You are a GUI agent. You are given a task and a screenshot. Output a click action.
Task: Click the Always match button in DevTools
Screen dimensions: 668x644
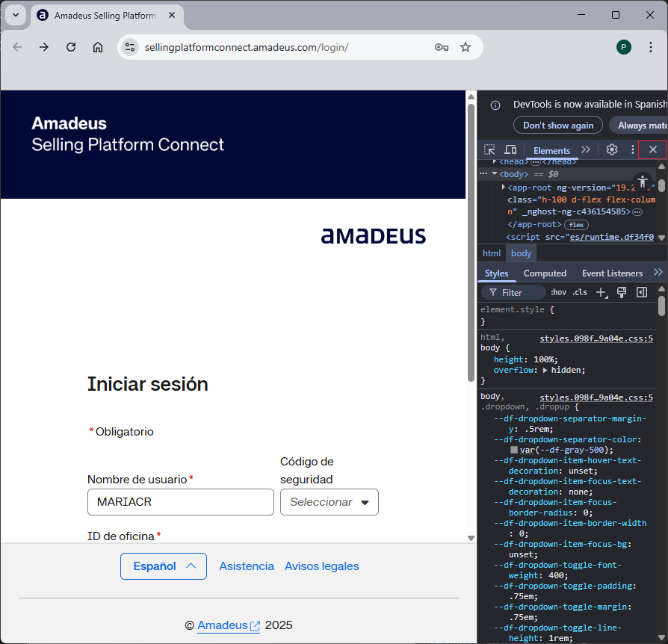tap(638, 126)
